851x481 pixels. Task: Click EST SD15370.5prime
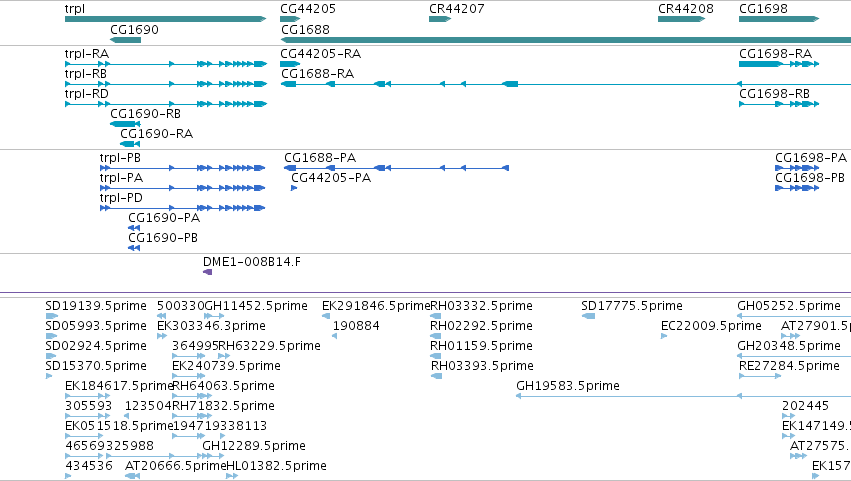49,376
